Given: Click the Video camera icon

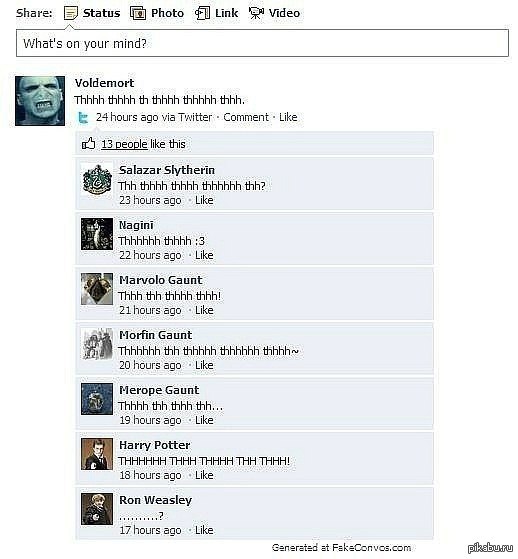Looking at the screenshot, I should point(256,14).
